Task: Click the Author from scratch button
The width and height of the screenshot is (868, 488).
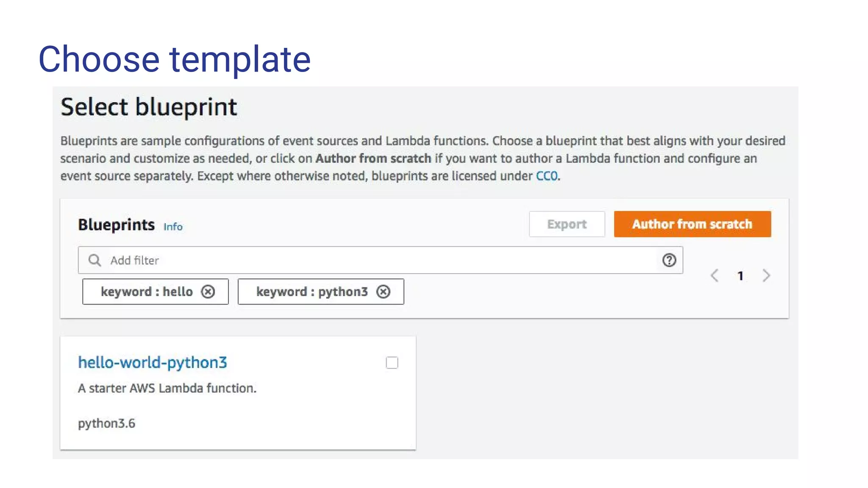Action: coord(693,224)
